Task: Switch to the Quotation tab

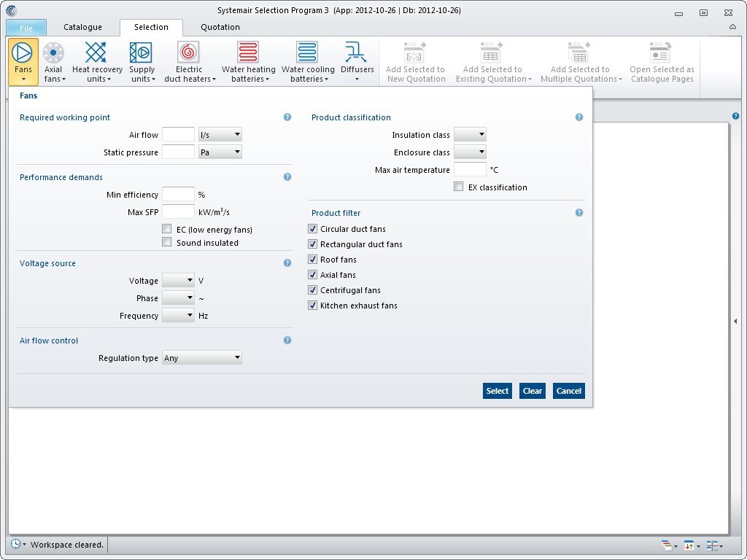Action: 220,27
